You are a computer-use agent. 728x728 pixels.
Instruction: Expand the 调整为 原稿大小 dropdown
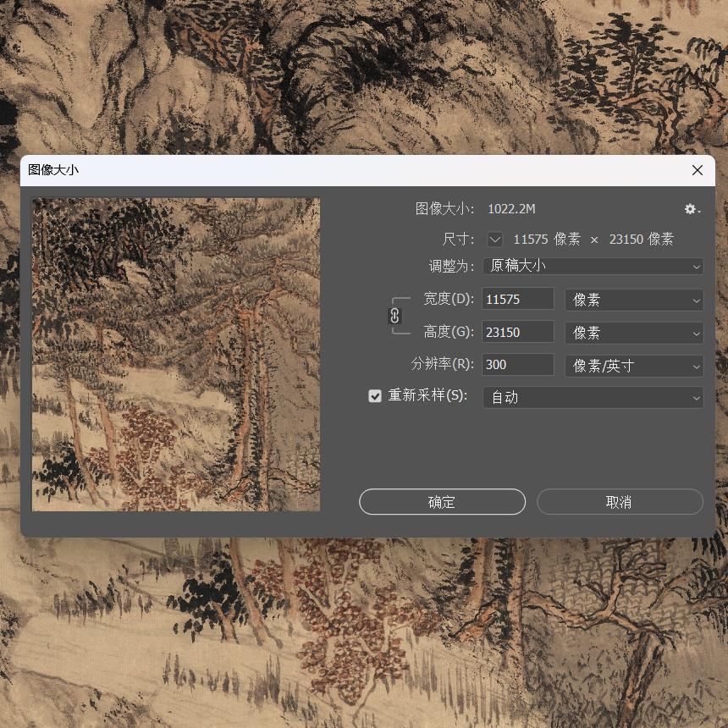click(593, 266)
